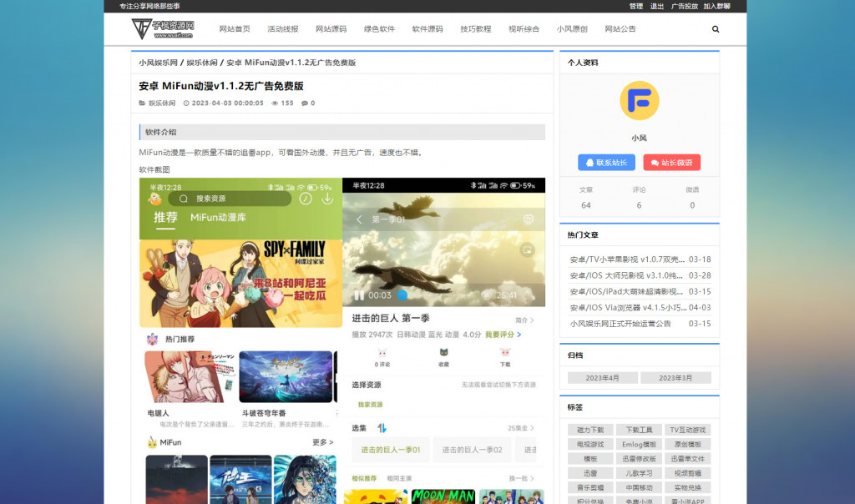
Task: Select the 磁力下载 tag
Action: click(x=590, y=429)
